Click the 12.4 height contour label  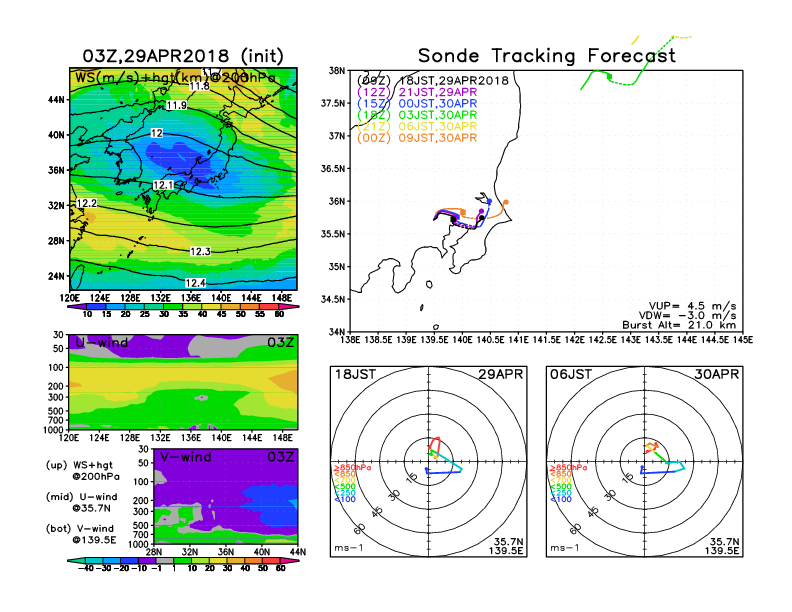click(x=195, y=283)
